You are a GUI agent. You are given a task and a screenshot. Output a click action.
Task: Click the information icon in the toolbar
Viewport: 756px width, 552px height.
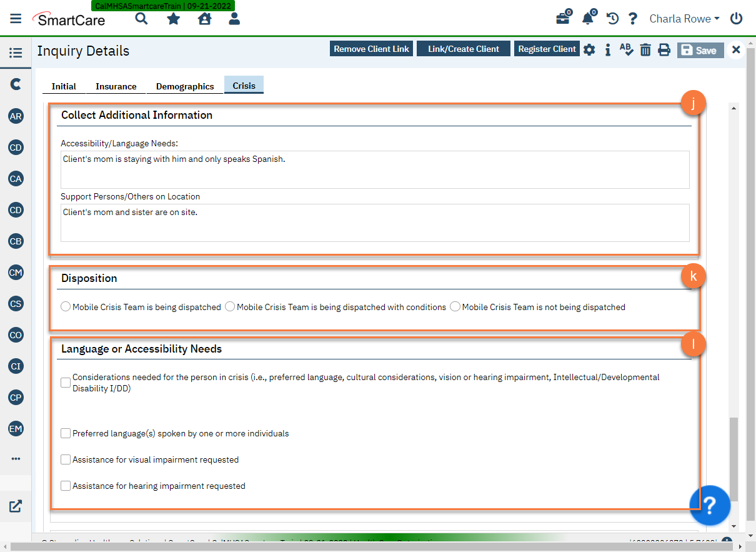[608, 49]
